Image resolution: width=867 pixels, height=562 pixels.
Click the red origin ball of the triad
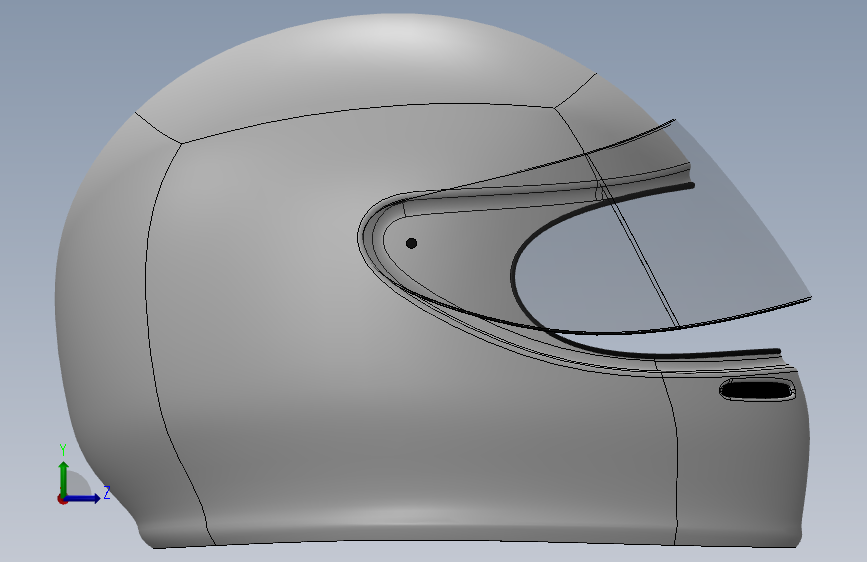62,499
